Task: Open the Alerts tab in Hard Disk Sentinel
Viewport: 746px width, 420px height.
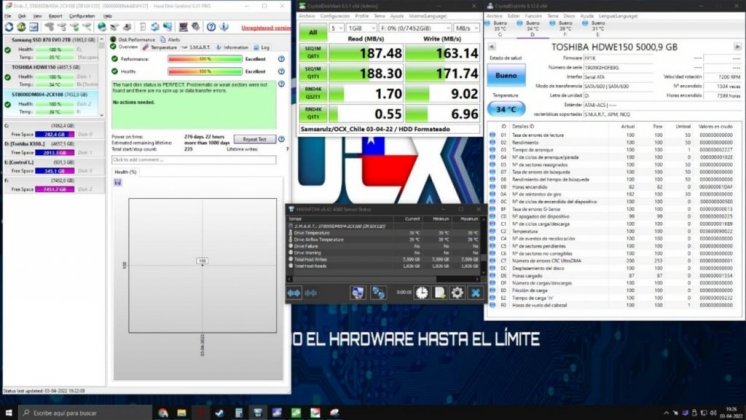Action: (x=170, y=40)
